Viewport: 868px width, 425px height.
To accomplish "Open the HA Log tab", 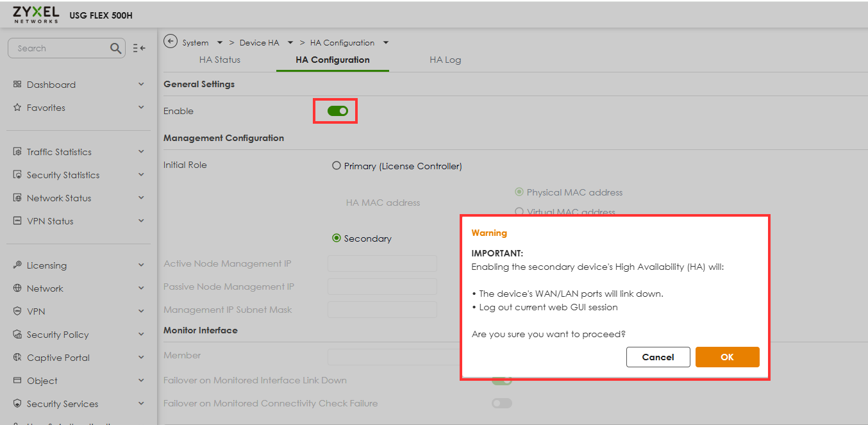I will [445, 60].
